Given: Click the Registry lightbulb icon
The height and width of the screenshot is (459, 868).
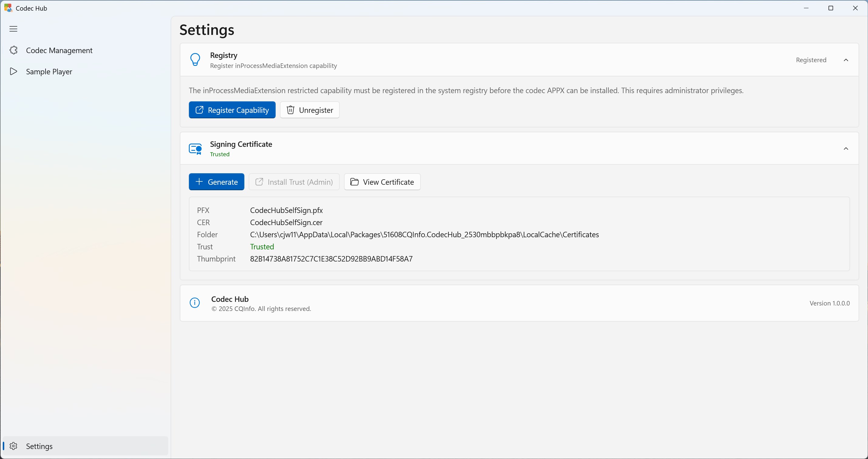Looking at the screenshot, I should 195,59.
